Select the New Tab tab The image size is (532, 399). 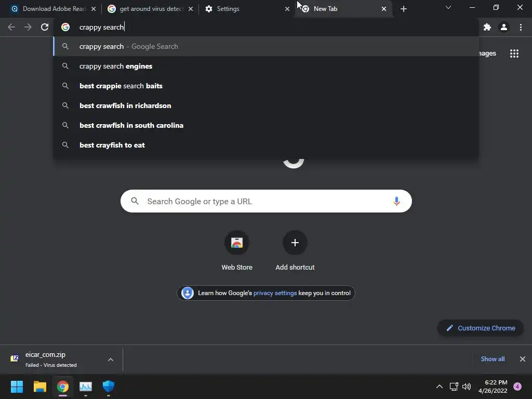(x=343, y=9)
